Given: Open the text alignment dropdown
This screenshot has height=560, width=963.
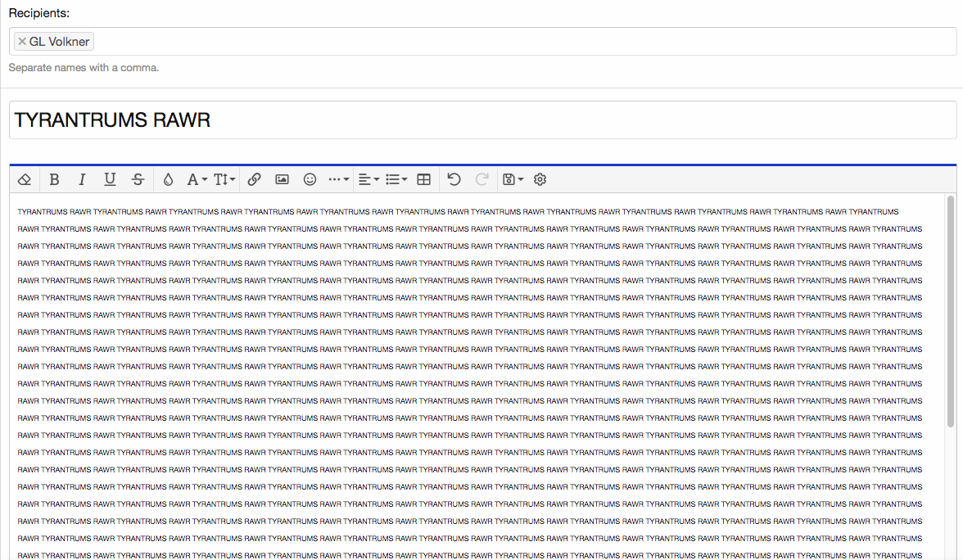Looking at the screenshot, I should tap(368, 179).
